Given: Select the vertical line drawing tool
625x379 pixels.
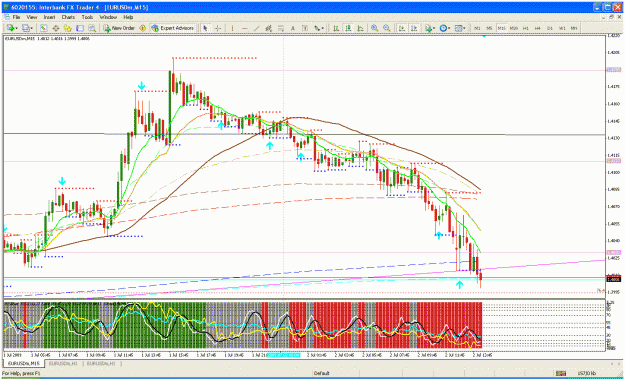Looking at the screenshot, I should click(232, 28).
